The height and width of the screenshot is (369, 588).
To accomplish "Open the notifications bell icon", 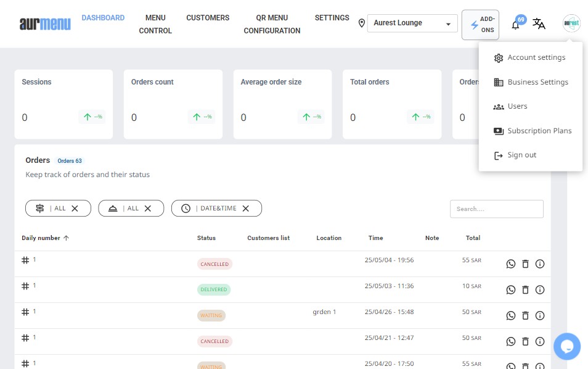I will click(516, 25).
